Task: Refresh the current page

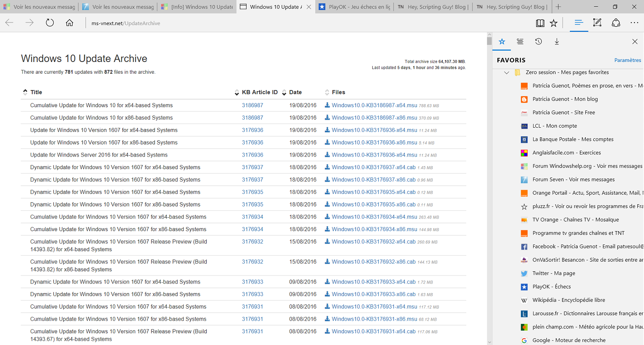Action: tap(50, 23)
